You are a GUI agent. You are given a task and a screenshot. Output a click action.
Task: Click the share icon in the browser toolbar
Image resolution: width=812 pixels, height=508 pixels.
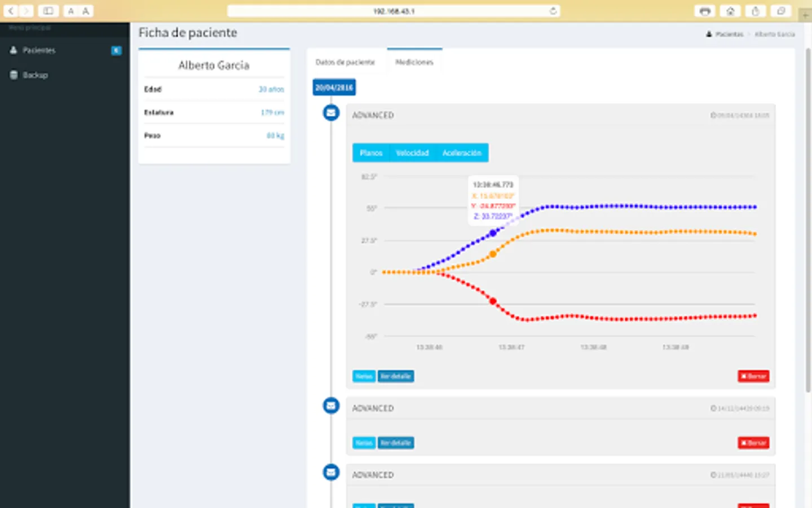click(756, 11)
